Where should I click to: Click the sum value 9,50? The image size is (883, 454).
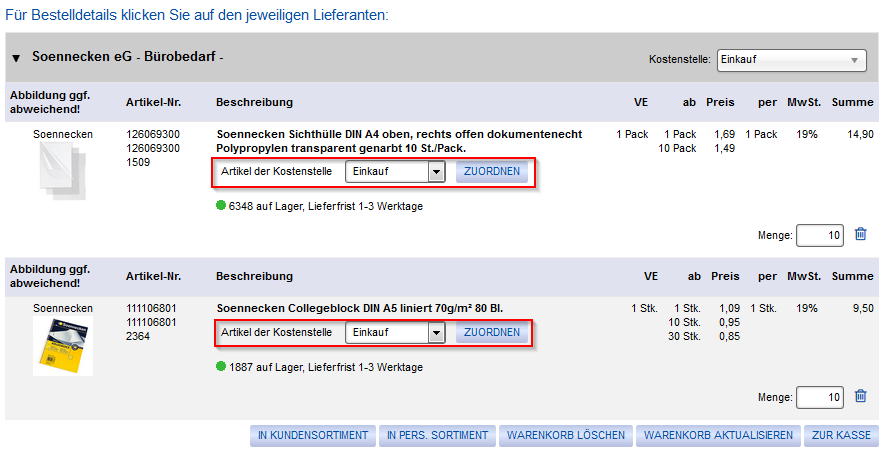click(863, 308)
